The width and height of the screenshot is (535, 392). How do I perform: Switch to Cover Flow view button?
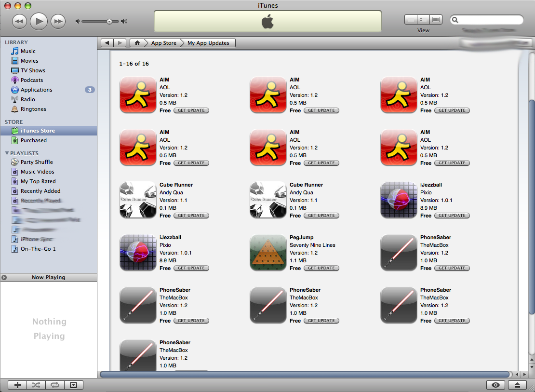[x=436, y=20]
